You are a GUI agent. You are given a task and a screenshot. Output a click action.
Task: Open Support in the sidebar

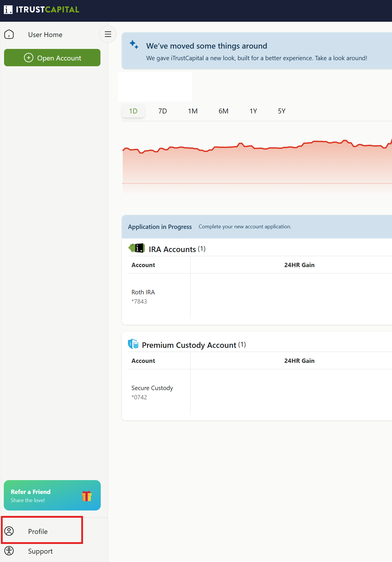(x=40, y=551)
